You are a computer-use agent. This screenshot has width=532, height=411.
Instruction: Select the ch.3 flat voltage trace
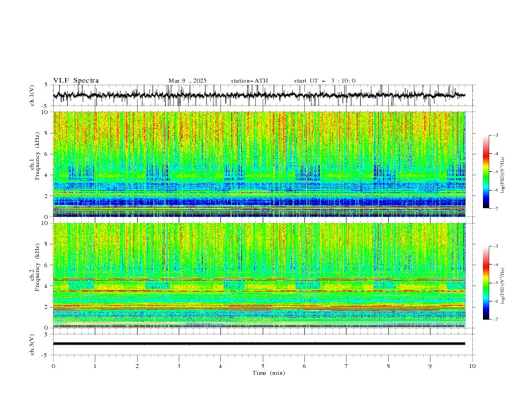pos(259,344)
